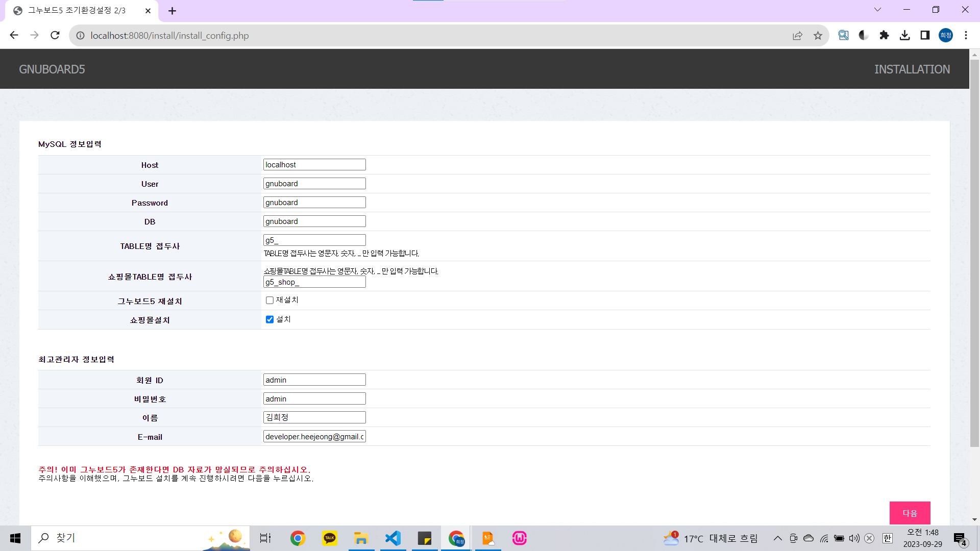Click the scrollbar up arrow

(x=974, y=54)
